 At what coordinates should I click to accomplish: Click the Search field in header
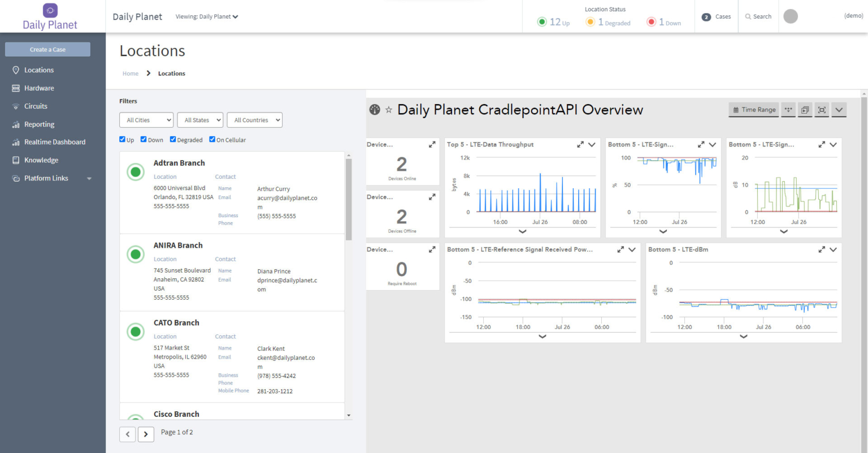(758, 17)
